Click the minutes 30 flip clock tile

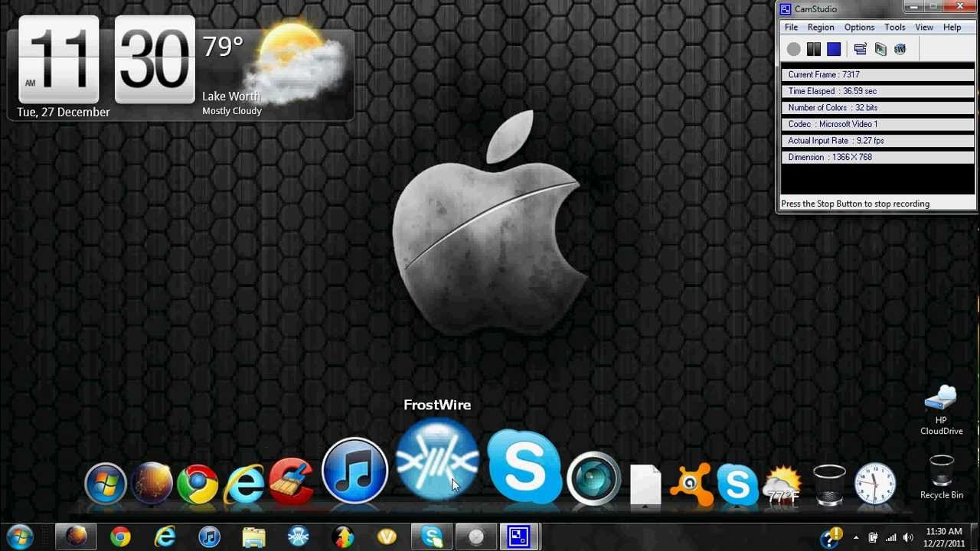pyautogui.click(x=155, y=59)
